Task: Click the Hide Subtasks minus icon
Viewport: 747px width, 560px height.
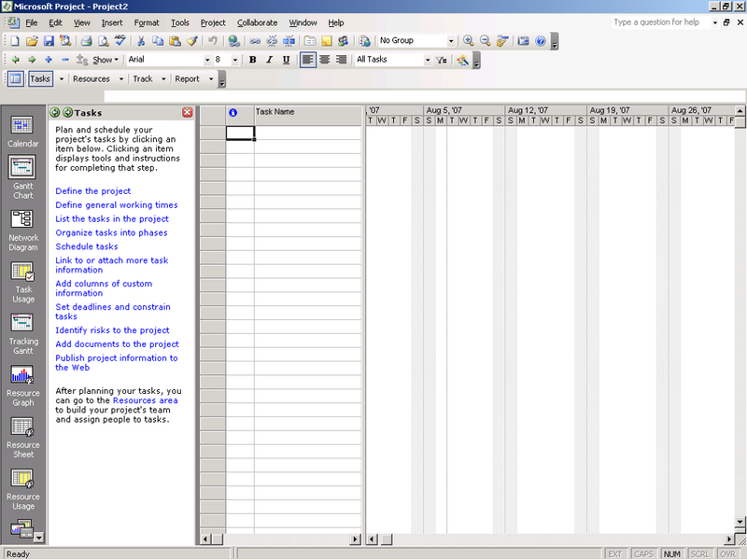Action: (x=65, y=60)
